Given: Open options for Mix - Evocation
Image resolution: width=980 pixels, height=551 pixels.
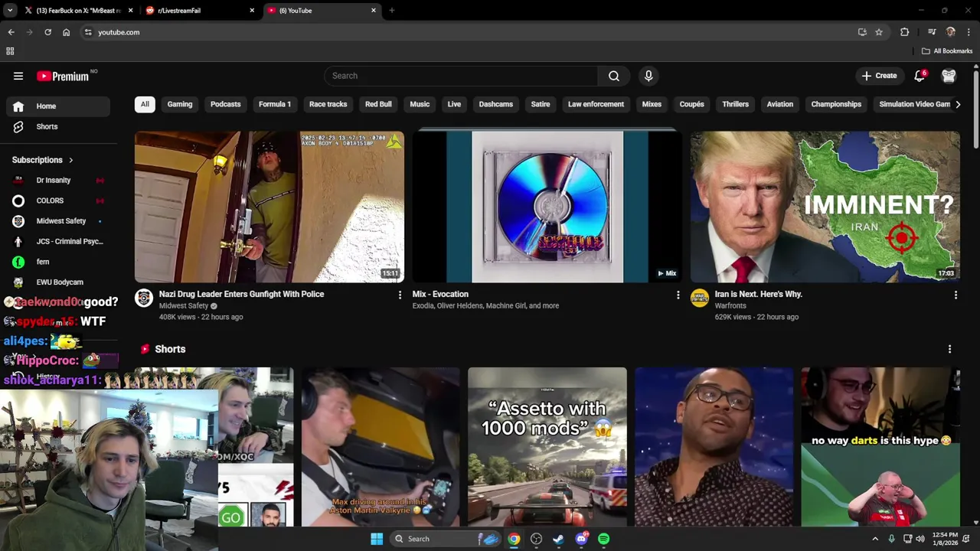Looking at the screenshot, I should (678, 295).
